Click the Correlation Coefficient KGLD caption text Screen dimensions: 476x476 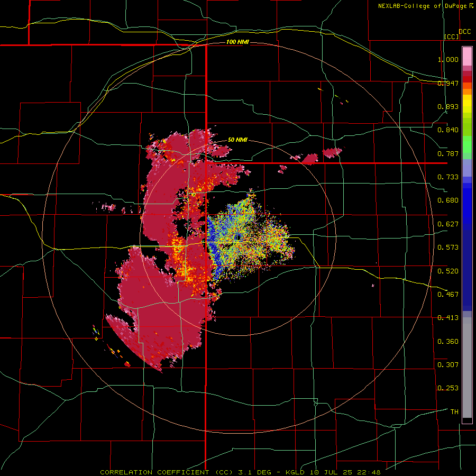point(240,472)
